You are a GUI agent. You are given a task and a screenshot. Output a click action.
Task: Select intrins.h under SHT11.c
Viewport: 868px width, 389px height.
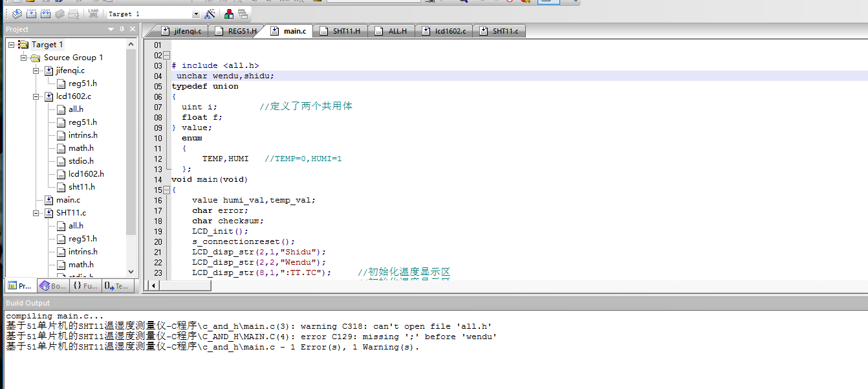point(83,252)
